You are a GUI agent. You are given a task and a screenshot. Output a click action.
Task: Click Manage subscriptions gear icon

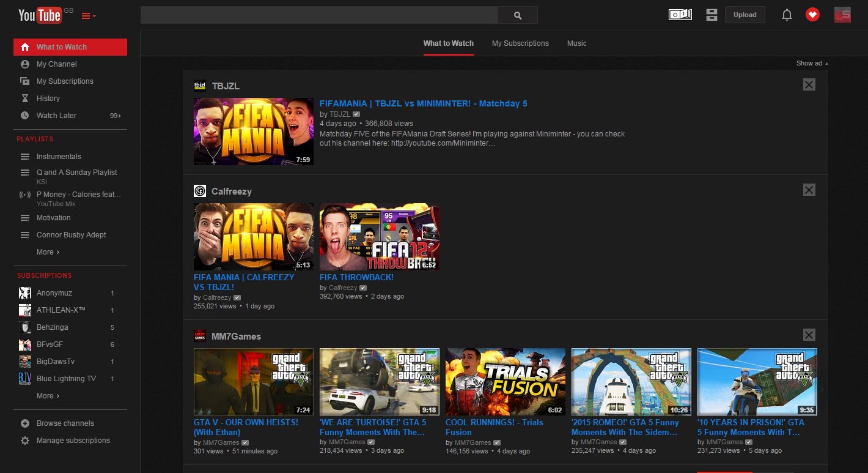25,441
